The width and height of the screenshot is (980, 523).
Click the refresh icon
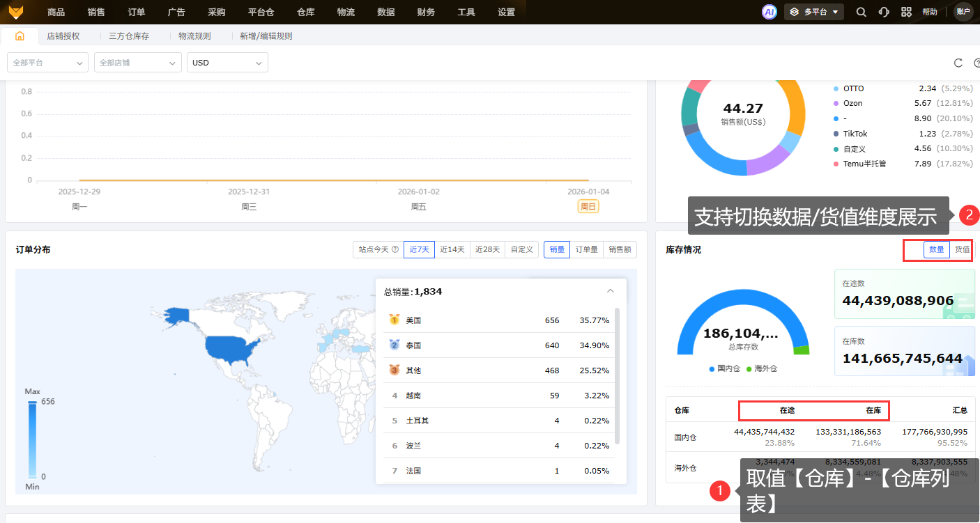(x=958, y=63)
